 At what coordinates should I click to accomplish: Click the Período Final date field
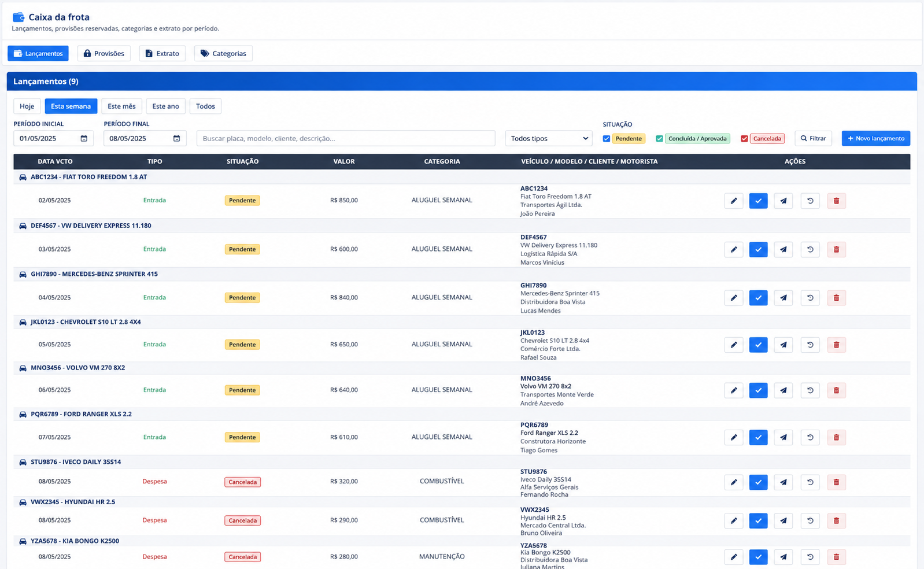tap(145, 139)
